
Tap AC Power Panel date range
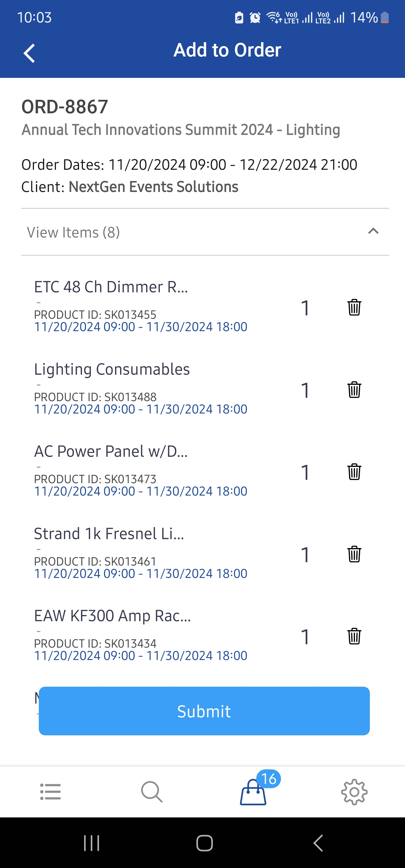click(141, 491)
